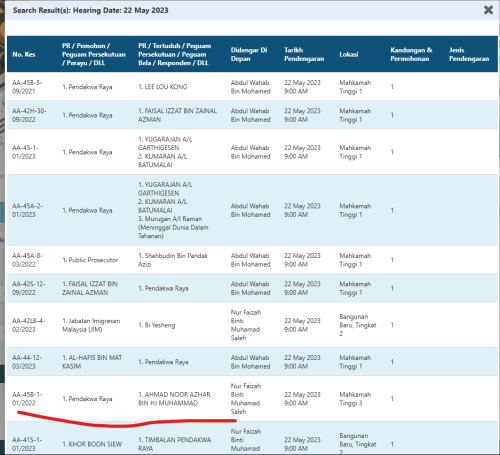
Task: Open case AA-42S-12-09/2022
Action: tap(29, 288)
